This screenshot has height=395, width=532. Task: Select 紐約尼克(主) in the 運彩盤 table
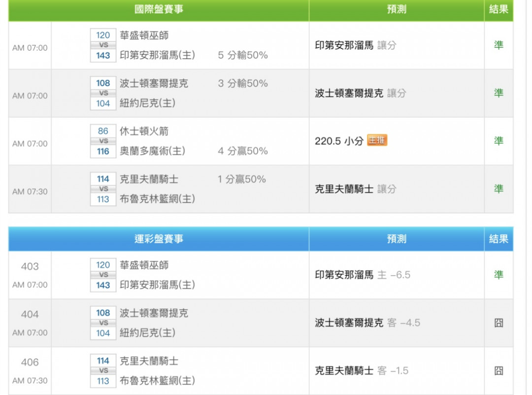click(x=148, y=333)
